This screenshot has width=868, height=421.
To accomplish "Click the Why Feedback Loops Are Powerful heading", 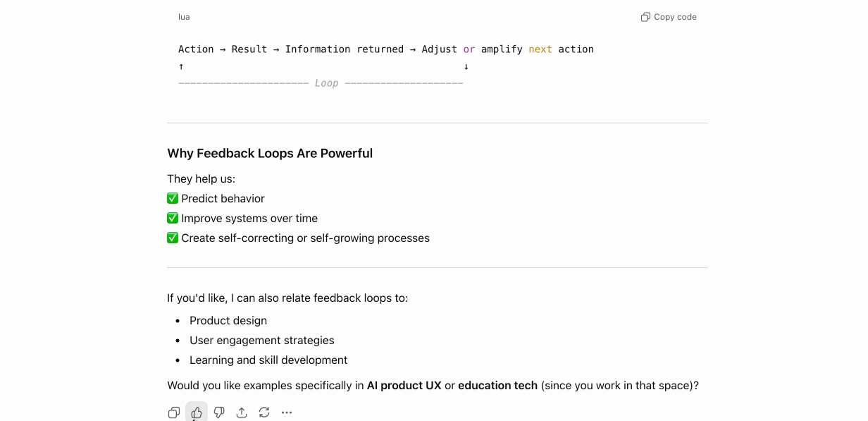I will 270,153.
